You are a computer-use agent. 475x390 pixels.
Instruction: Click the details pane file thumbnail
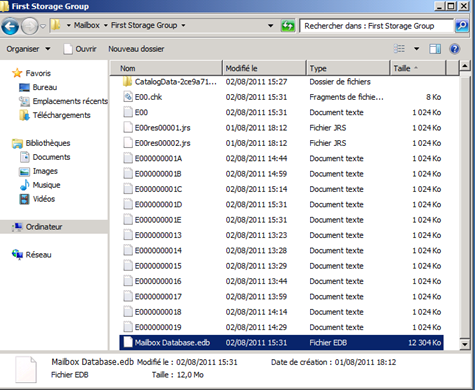coord(26,370)
